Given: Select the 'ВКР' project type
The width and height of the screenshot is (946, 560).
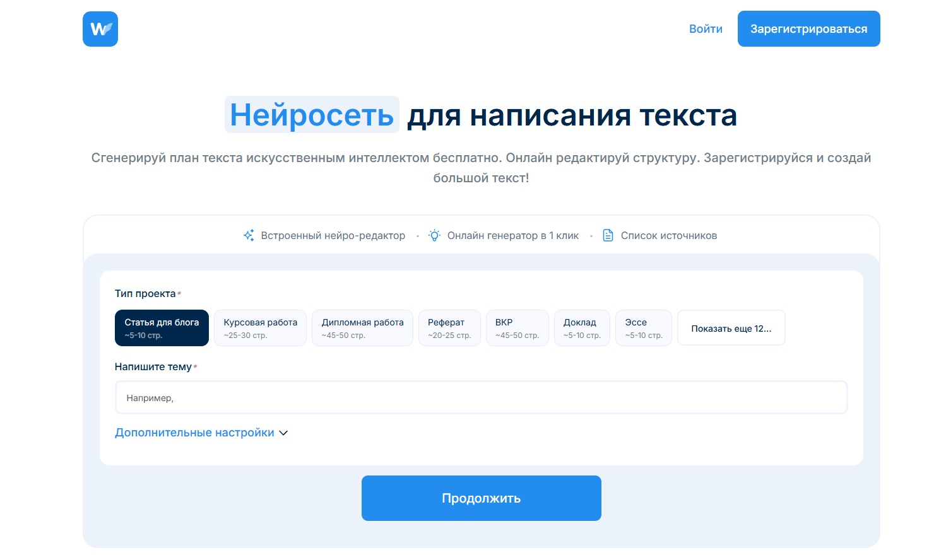Looking at the screenshot, I should 517,327.
